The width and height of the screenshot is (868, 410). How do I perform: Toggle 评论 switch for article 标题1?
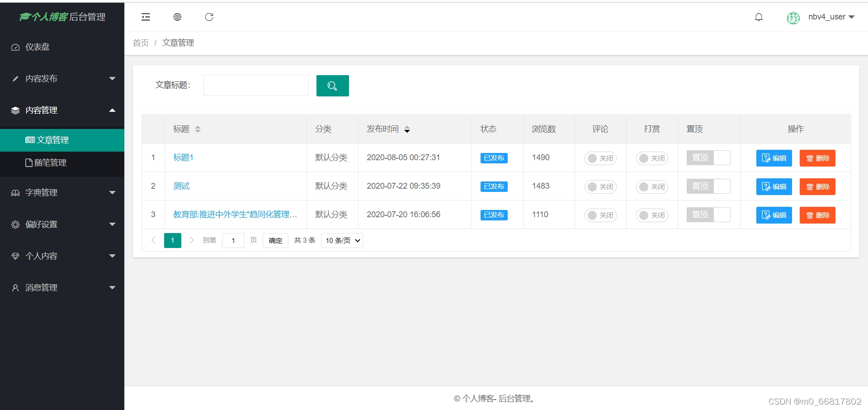600,158
